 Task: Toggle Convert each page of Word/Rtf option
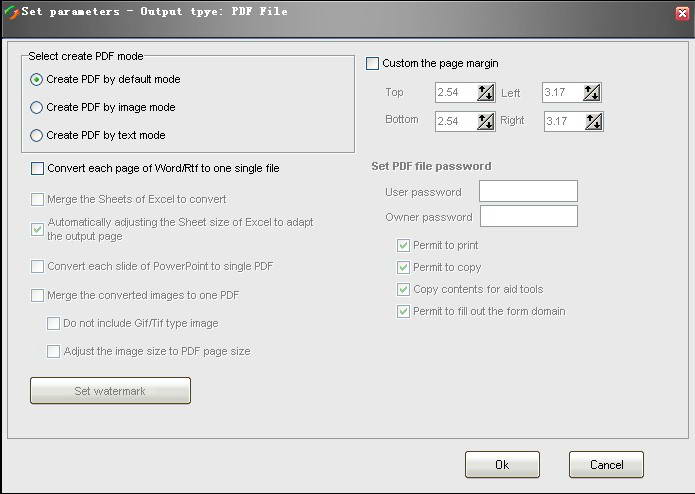point(38,168)
